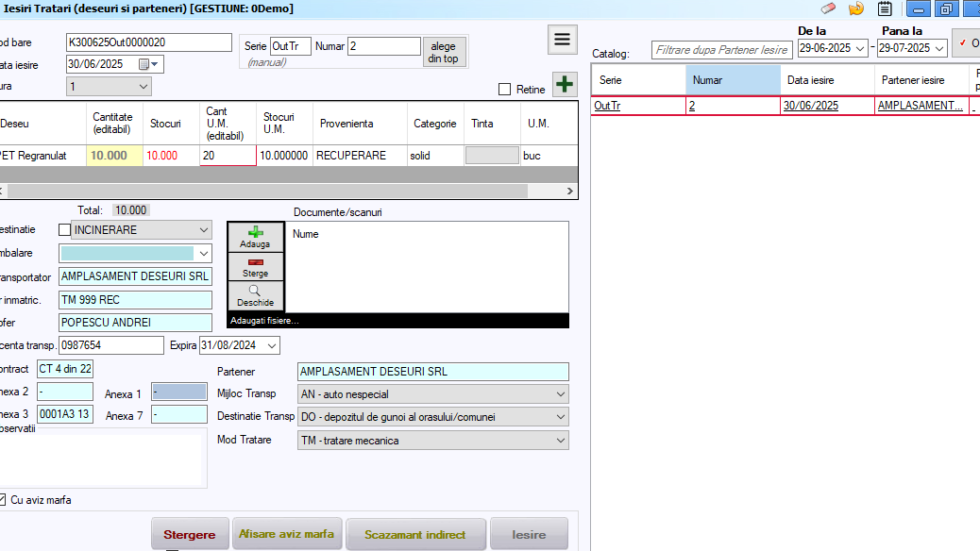
Task: Click the AMPLASAMENT link in catalog row
Action: 920,106
